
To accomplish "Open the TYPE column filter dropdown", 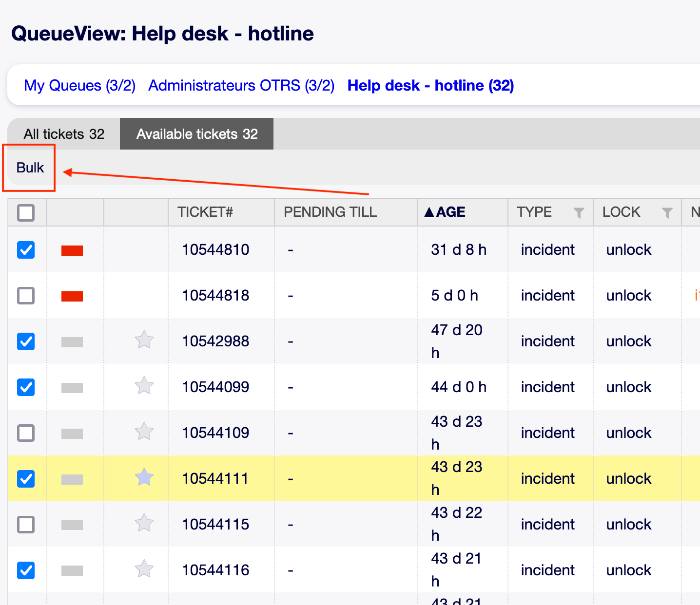I will pos(579,212).
